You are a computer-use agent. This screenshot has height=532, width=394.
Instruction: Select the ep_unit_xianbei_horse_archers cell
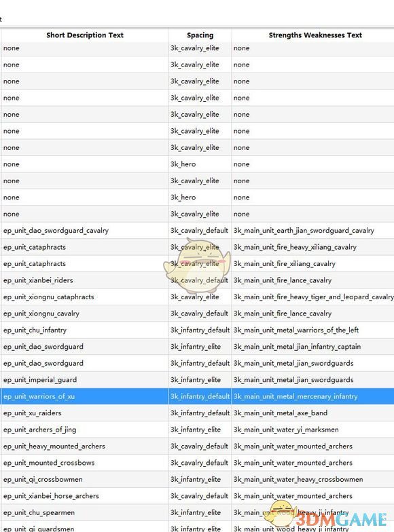[84, 496]
